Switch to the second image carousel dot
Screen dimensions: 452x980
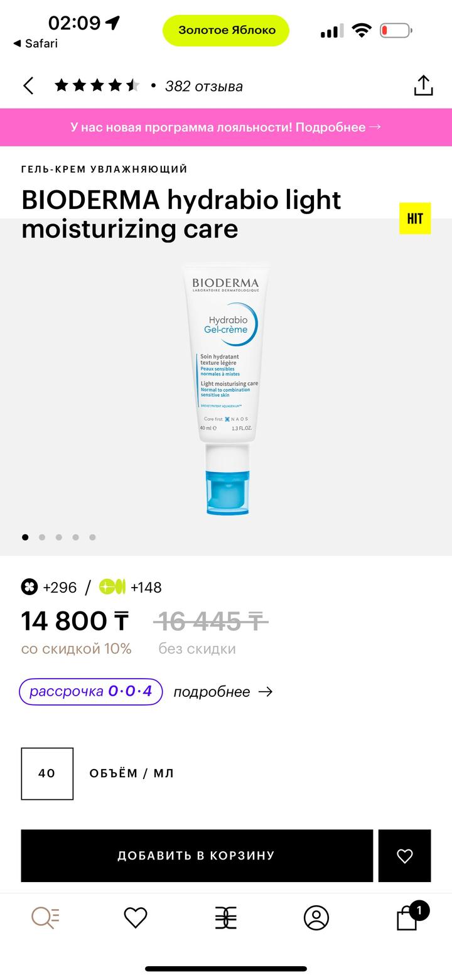click(x=42, y=537)
